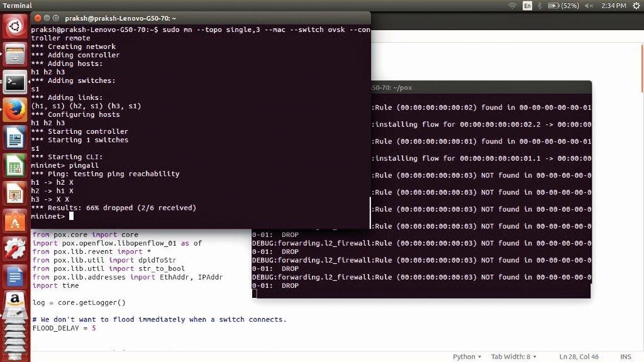Close the praksh@praksh-Lenovo terminal window
Viewport: 644px width, 362px height.
pyautogui.click(x=38, y=18)
